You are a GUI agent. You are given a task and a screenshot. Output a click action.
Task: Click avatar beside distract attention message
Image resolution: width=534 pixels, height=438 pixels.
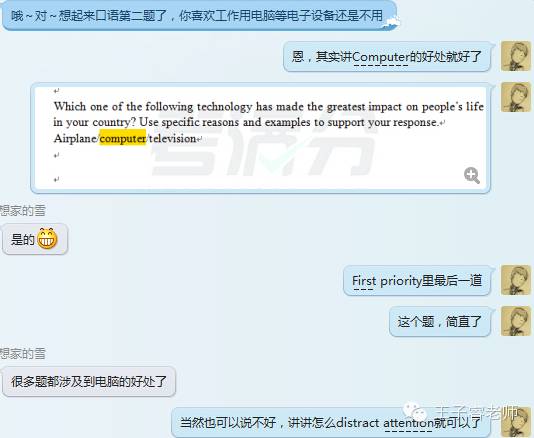pos(518,422)
